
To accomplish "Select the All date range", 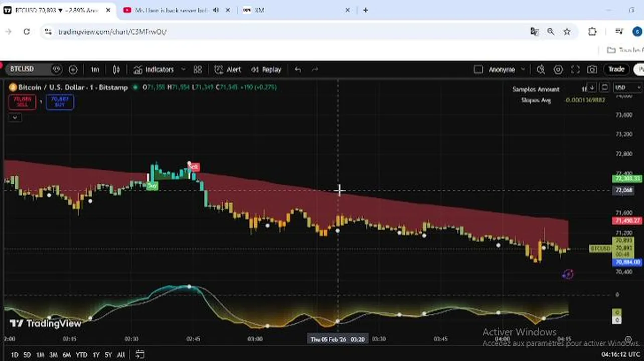I will (121, 354).
